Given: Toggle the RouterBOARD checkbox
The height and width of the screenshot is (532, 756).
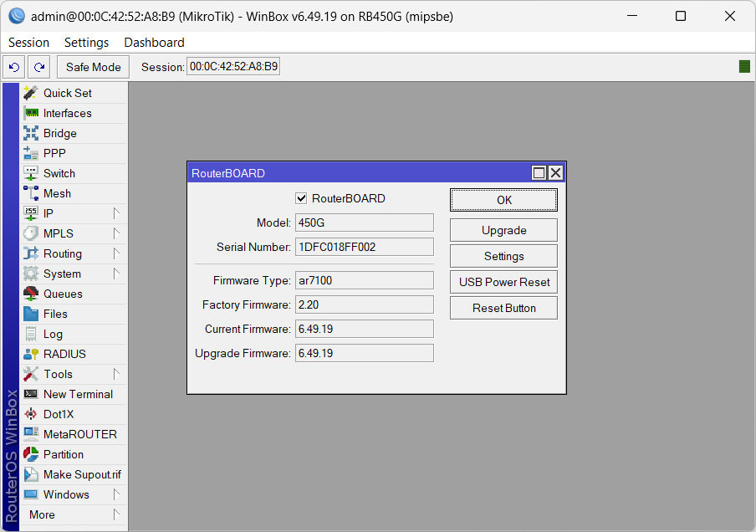Looking at the screenshot, I should [301, 198].
